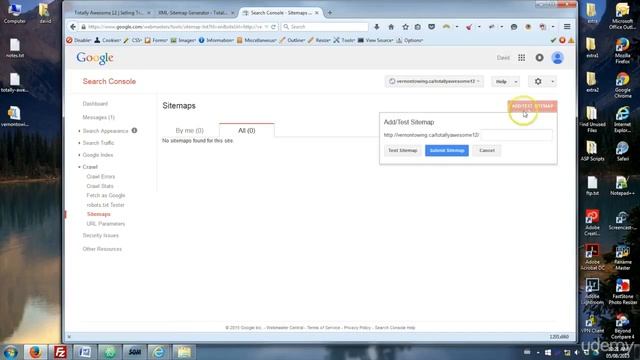The image size is (640, 360).
Task: Open the Tools web developer menu
Action: pyautogui.click(x=344, y=40)
